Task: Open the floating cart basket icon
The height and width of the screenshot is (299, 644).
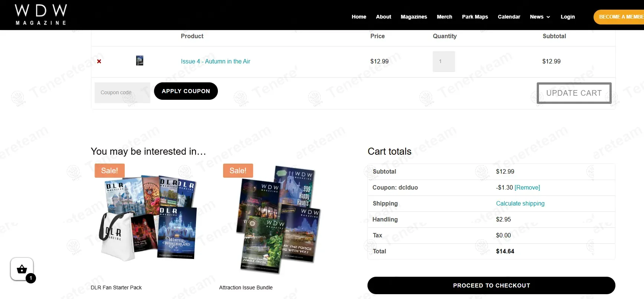Action: coord(22,269)
